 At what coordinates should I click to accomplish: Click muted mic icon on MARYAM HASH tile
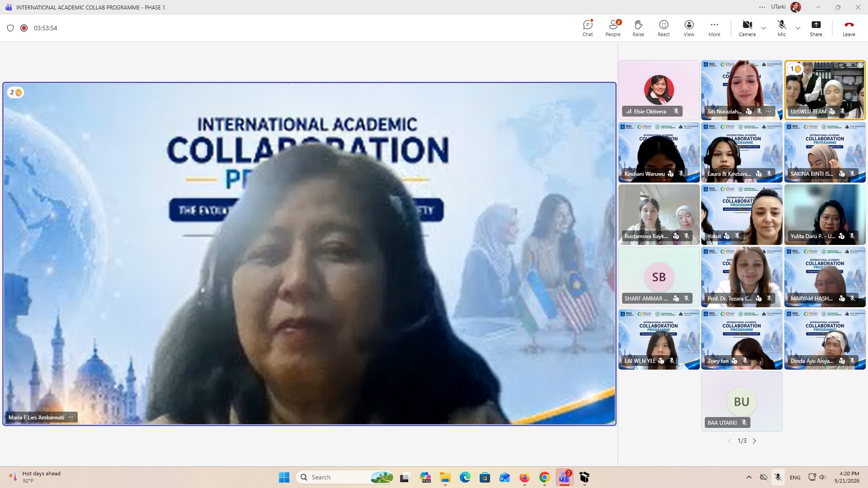coord(852,298)
